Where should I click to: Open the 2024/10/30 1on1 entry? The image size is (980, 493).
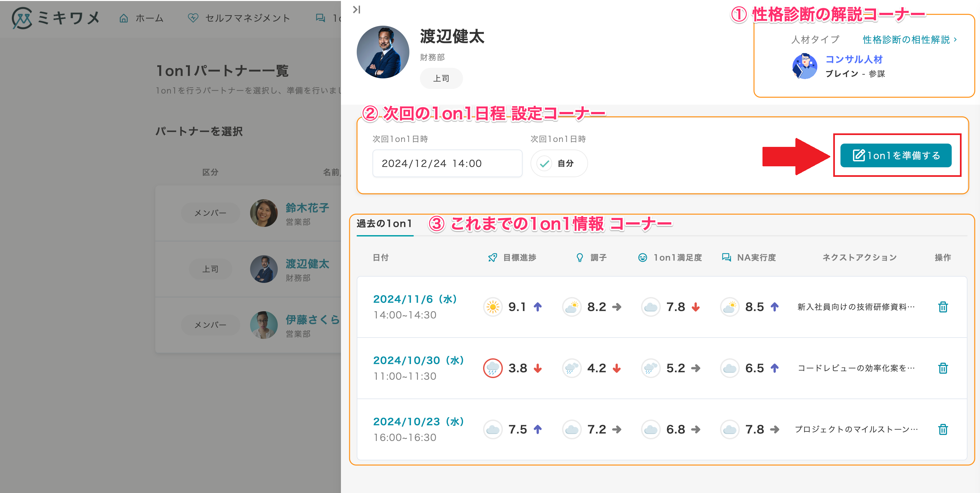point(418,360)
